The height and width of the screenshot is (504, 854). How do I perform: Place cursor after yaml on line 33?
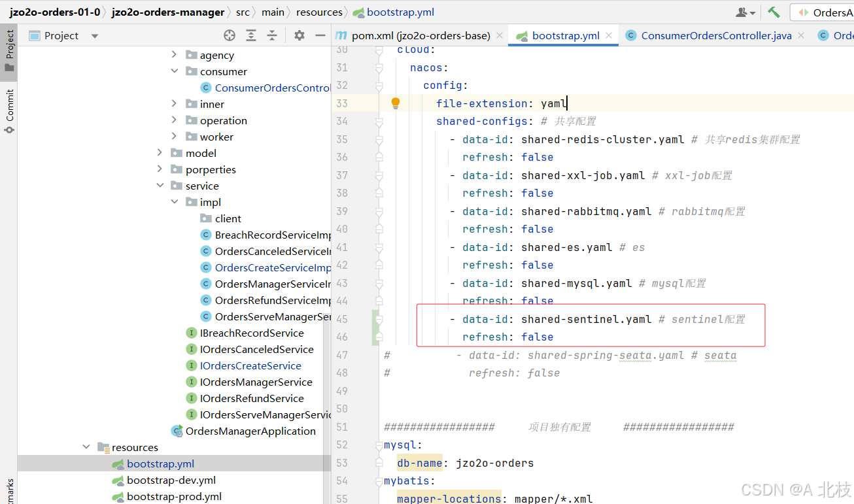tap(567, 103)
